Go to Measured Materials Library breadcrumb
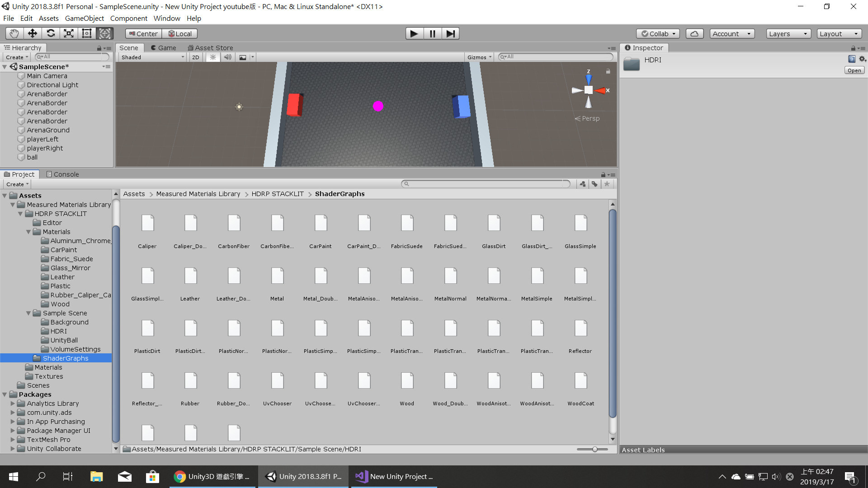Image resolution: width=868 pixels, height=488 pixels. (x=198, y=194)
